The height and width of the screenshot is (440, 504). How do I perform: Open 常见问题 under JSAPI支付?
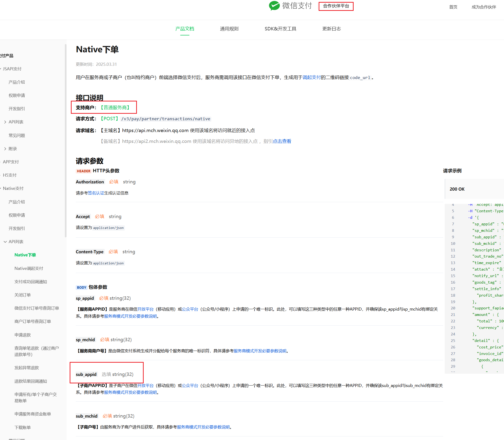tap(17, 135)
